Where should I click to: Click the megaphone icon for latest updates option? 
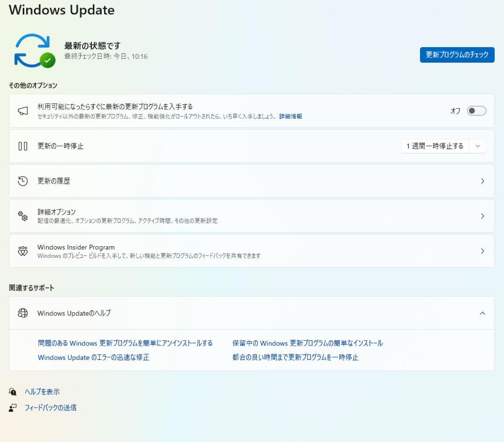pyautogui.click(x=23, y=111)
